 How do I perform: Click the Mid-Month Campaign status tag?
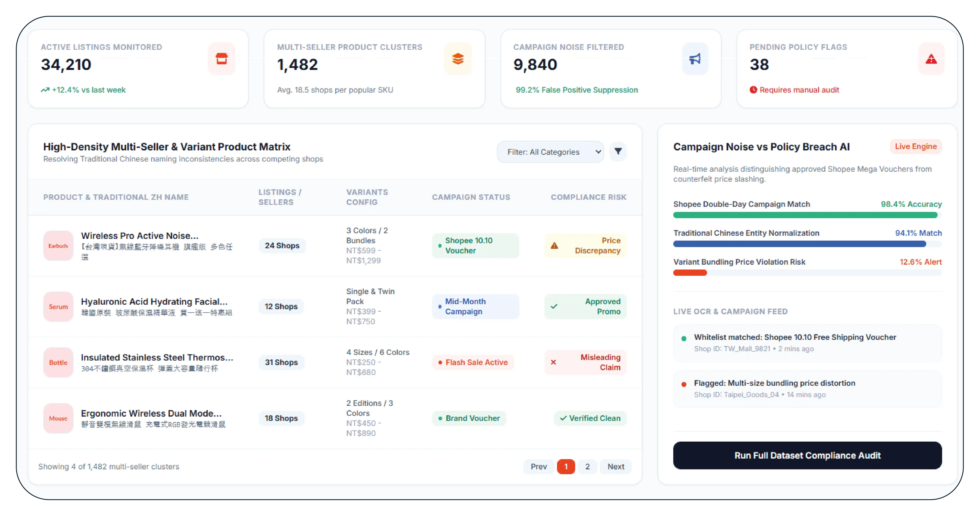pyautogui.click(x=475, y=306)
